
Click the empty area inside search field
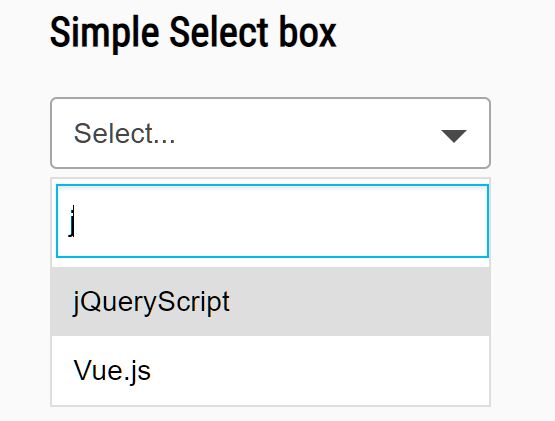click(x=281, y=221)
